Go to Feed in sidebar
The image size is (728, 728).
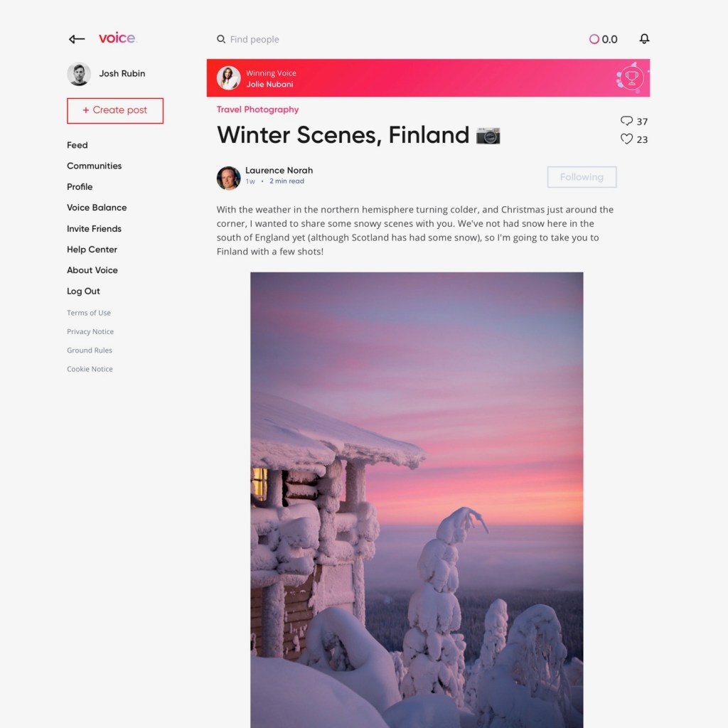77,145
